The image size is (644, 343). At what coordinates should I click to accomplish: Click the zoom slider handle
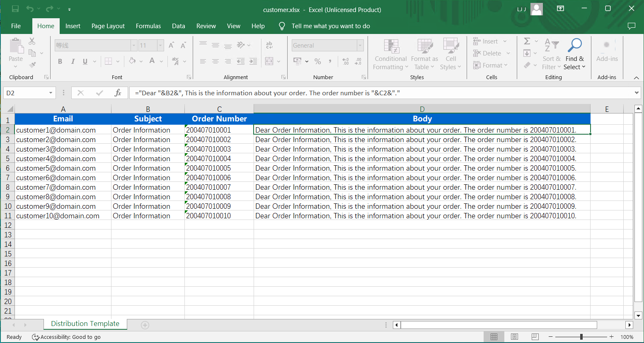pyautogui.click(x=581, y=337)
